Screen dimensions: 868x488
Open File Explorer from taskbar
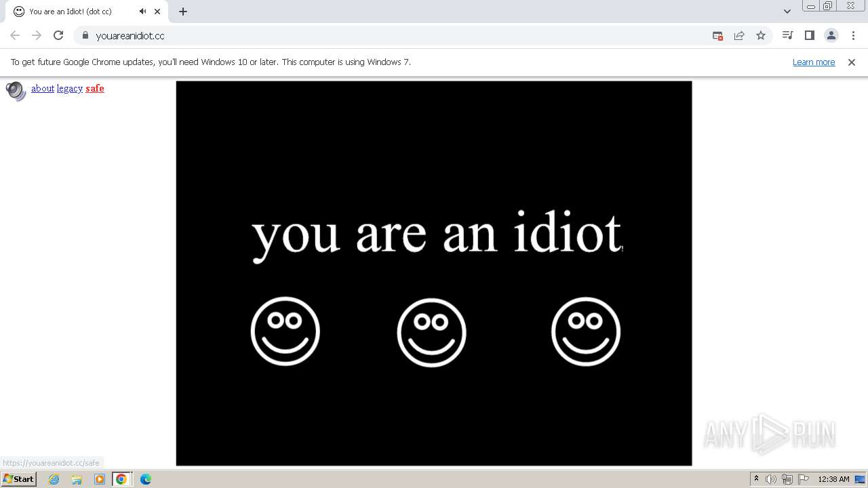[77, 479]
